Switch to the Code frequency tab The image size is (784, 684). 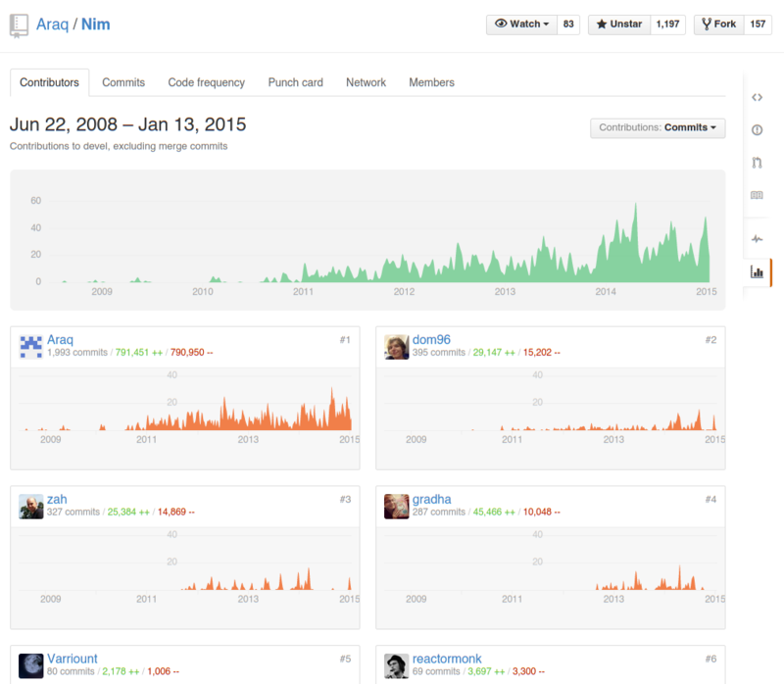coord(207,82)
